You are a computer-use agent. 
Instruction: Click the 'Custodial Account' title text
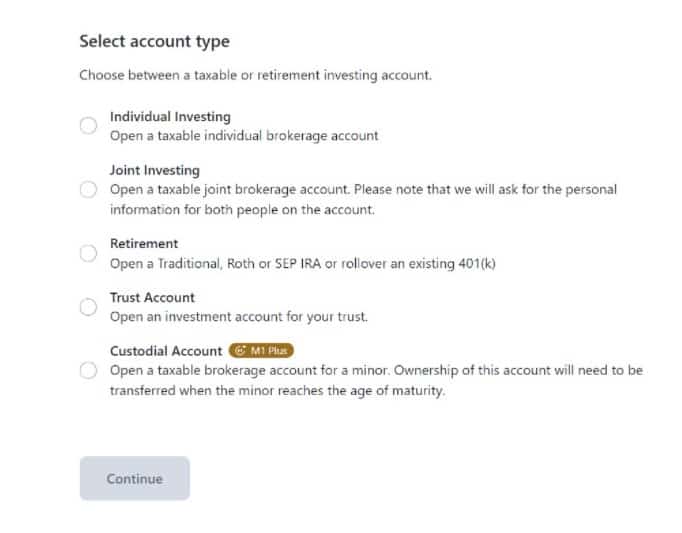pos(166,351)
